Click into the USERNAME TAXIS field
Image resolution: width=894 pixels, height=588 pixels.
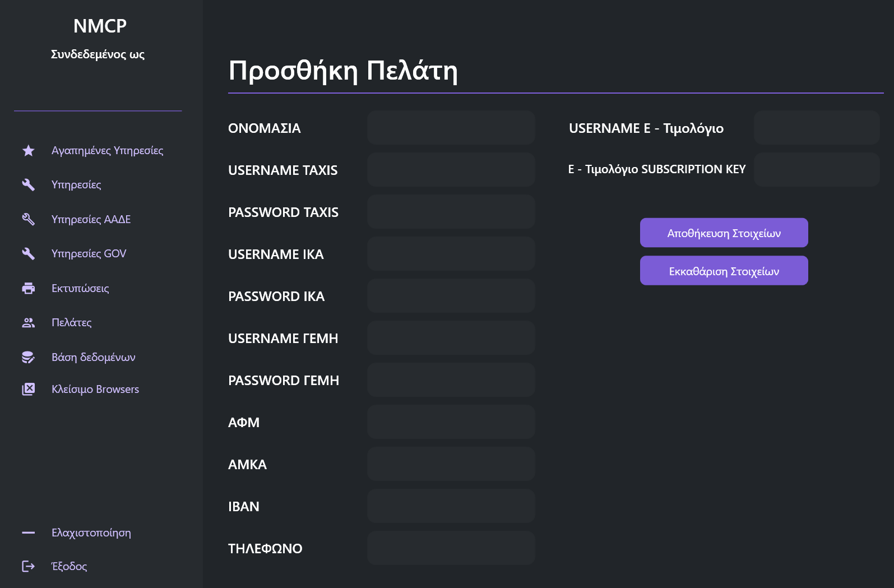[x=451, y=170]
